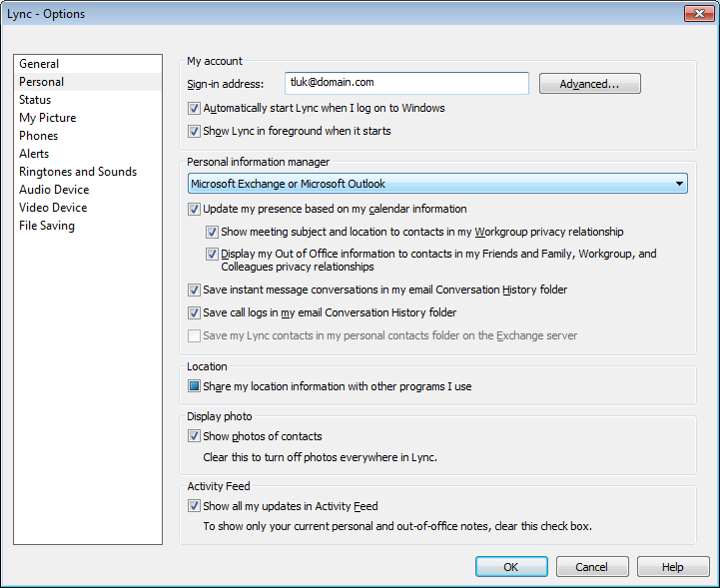720x588 pixels.
Task: Uncheck Show Lync in foreground at startup
Action: click(x=194, y=131)
